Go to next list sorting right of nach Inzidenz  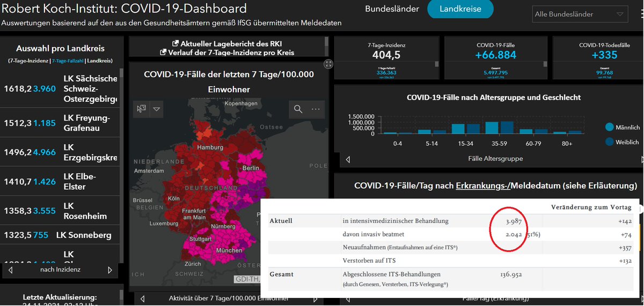pos(110,270)
